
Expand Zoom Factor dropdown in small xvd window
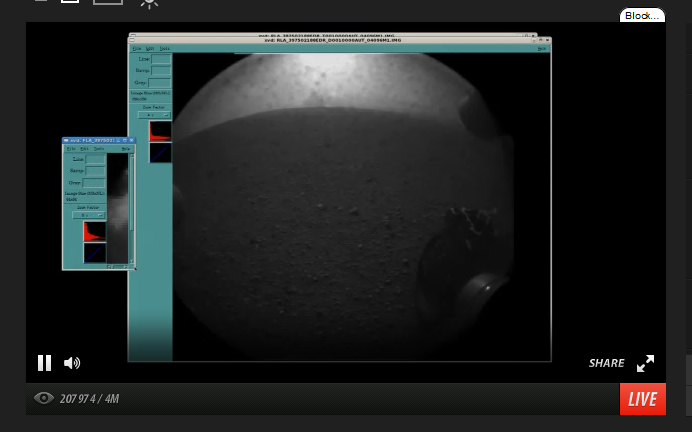(x=87, y=214)
